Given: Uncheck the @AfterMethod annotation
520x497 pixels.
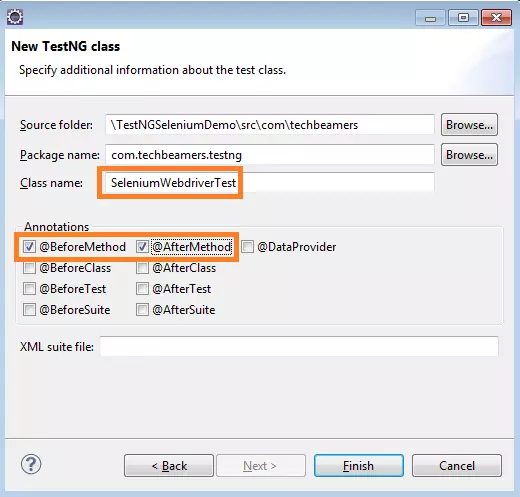Looking at the screenshot, I should (x=142, y=247).
